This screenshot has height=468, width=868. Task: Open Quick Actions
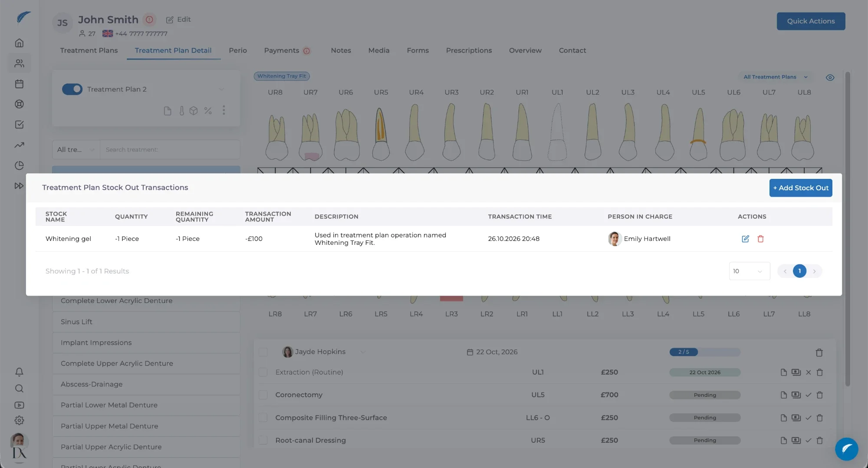(x=811, y=21)
